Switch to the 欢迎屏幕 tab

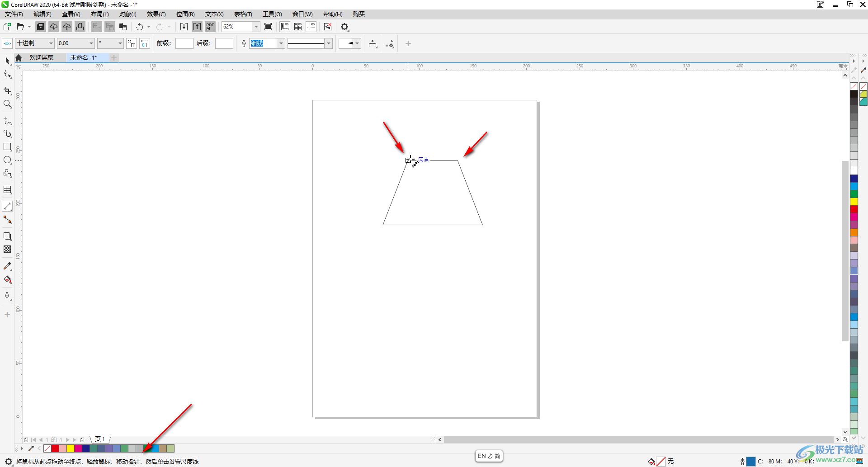[x=42, y=57]
